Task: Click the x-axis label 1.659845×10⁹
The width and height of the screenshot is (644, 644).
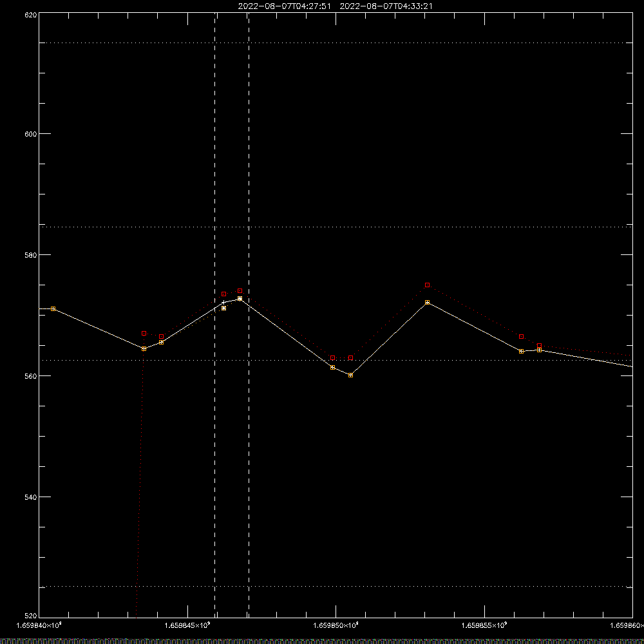Action: (187, 625)
